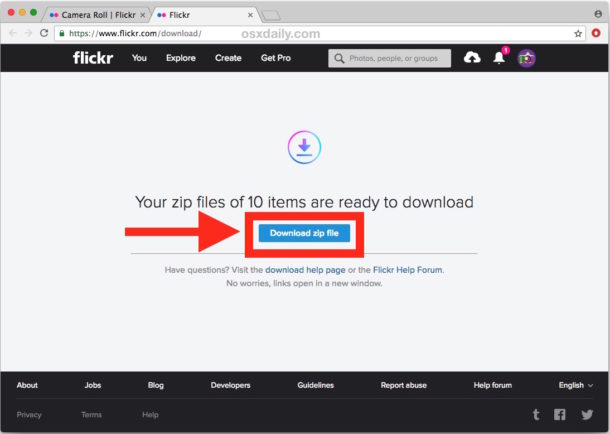This screenshot has width=610, height=434.
Task: Go back in browser history
Action: 13,33
